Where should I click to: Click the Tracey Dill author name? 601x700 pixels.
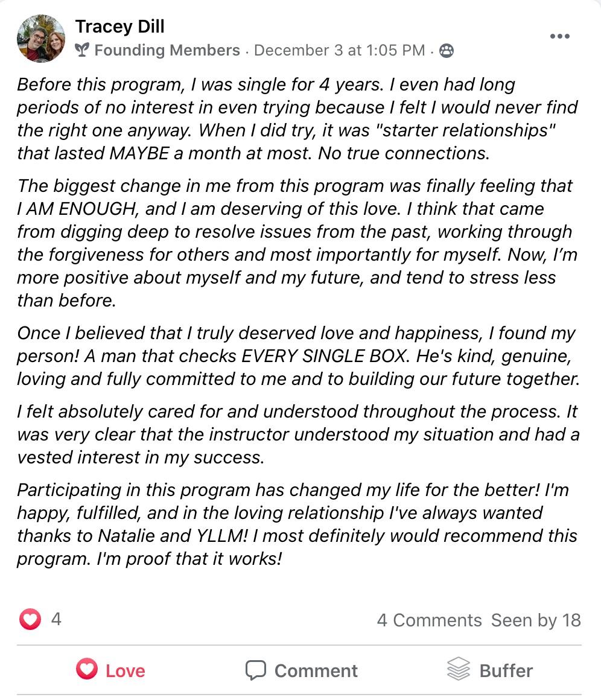[119, 27]
